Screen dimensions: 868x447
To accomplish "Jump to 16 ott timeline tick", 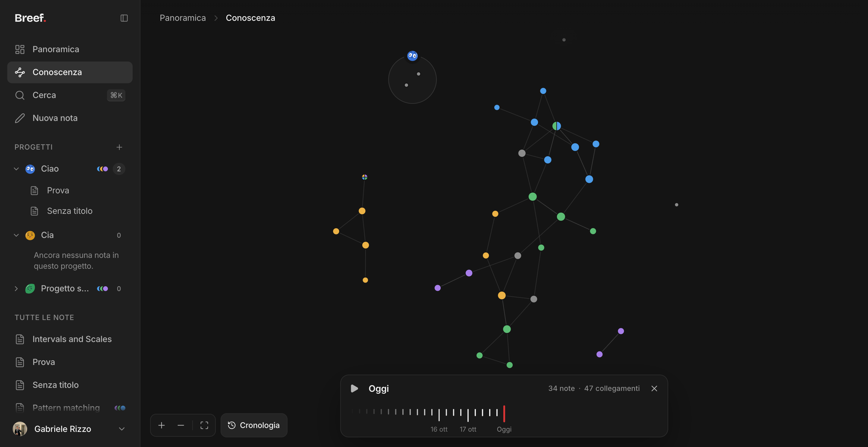I will pos(439,415).
